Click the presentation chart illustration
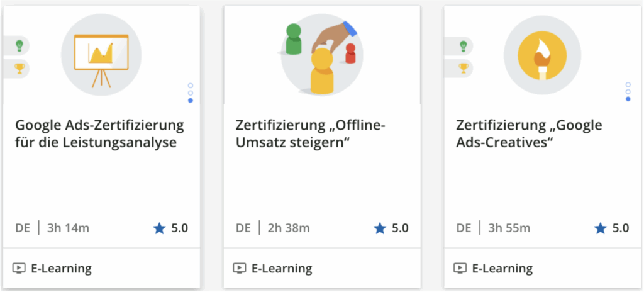Viewport: 644px width, 292px height. [101, 55]
